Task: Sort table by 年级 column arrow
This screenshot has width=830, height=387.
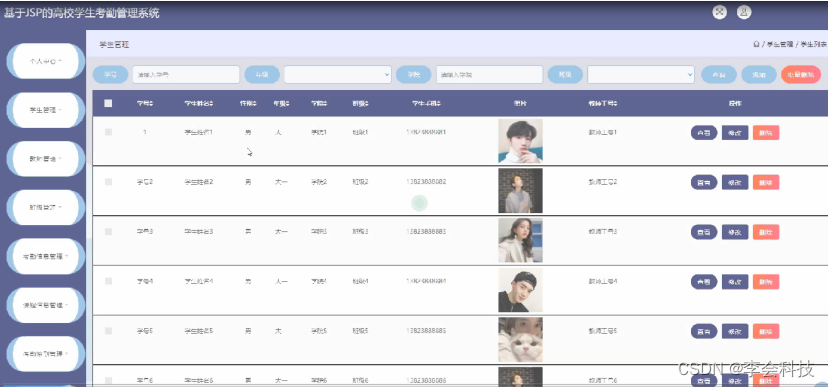Action: [288, 103]
